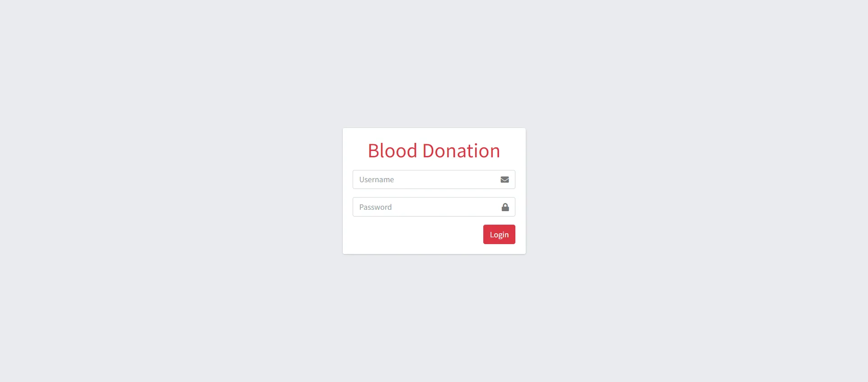
Task: Click the gray padlock symbol
Action: (x=505, y=207)
